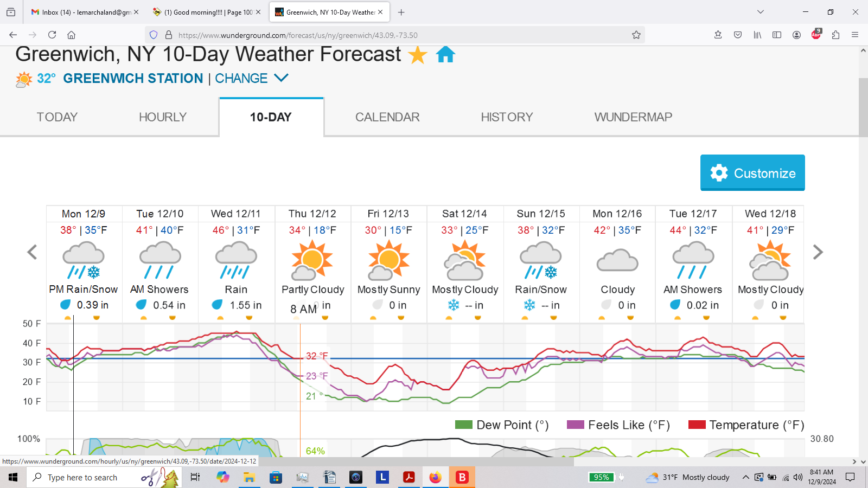Open the list all tabs dropdown arrow

tap(761, 12)
